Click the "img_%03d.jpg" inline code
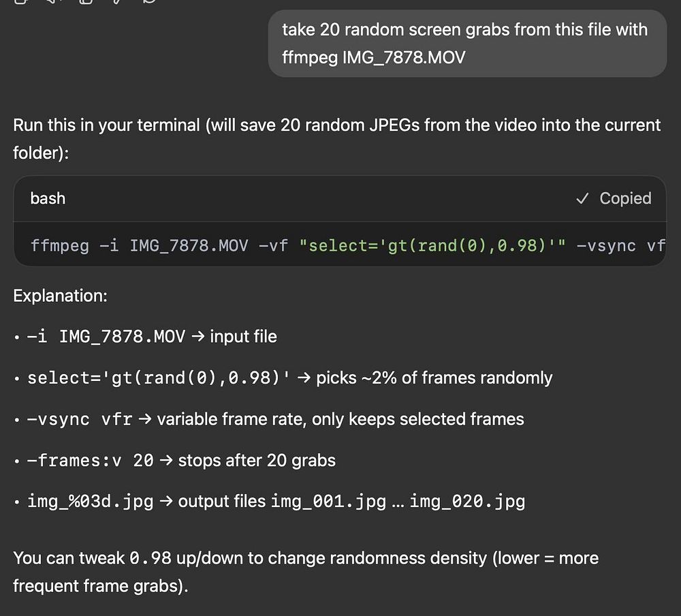The height and width of the screenshot is (616, 681). point(90,502)
